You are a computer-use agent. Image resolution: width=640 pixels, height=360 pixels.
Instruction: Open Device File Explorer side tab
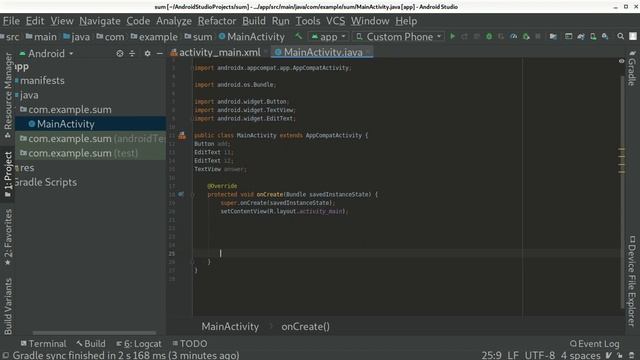632,281
